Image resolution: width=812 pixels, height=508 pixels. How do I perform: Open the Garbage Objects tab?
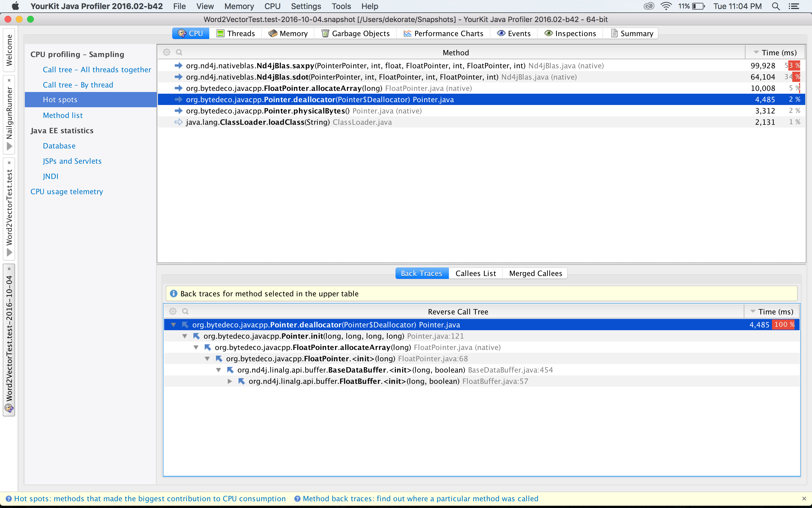(x=356, y=33)
